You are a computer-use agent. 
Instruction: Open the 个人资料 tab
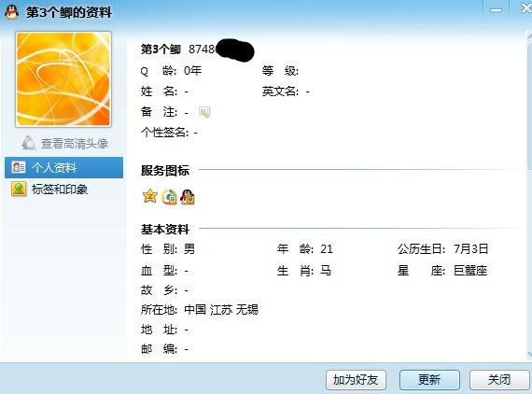point(63,168)
